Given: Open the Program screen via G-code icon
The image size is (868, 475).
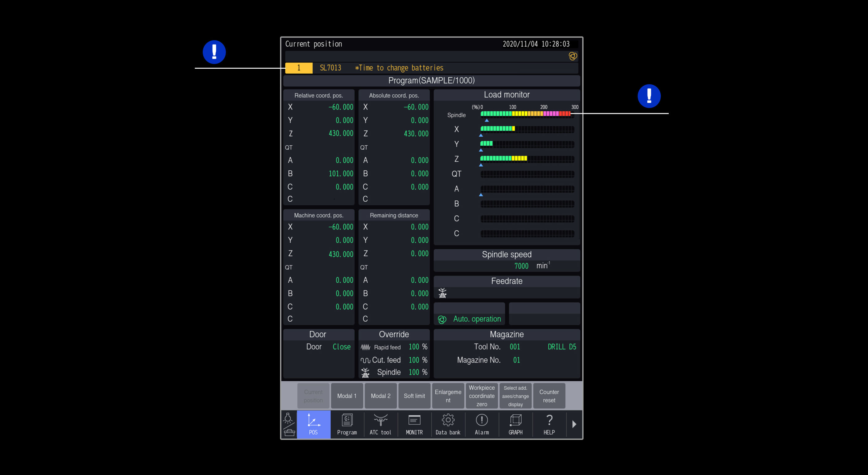Looking at the screenshot, I should (x=347, y=424).
